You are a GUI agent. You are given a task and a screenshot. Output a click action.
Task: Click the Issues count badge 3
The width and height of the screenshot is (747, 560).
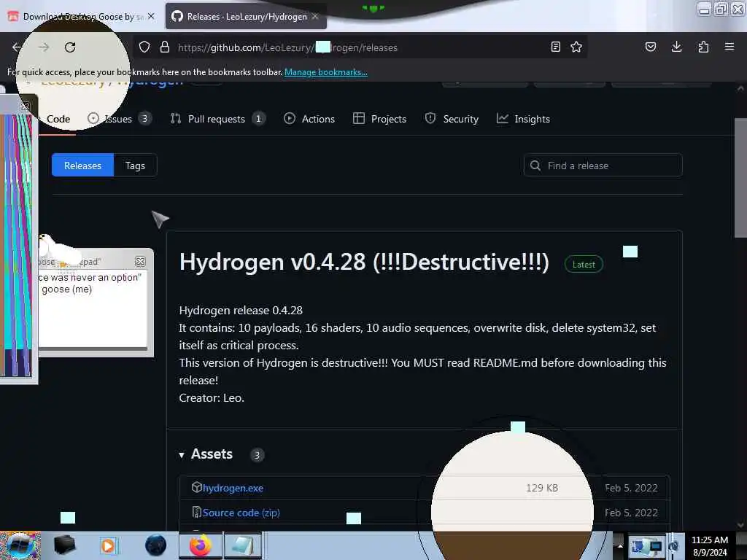click(145, 119)
